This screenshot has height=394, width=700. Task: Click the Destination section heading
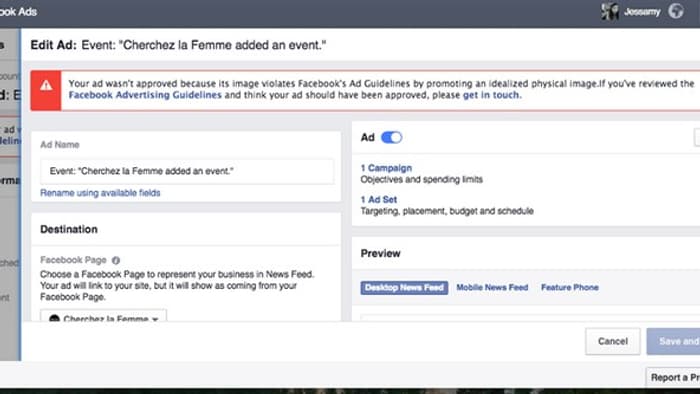(69, 229)
